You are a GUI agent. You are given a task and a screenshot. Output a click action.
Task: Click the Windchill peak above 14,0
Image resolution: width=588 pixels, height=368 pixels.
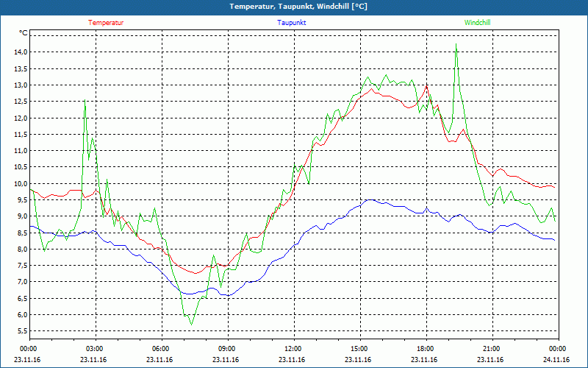click(456, 44)
